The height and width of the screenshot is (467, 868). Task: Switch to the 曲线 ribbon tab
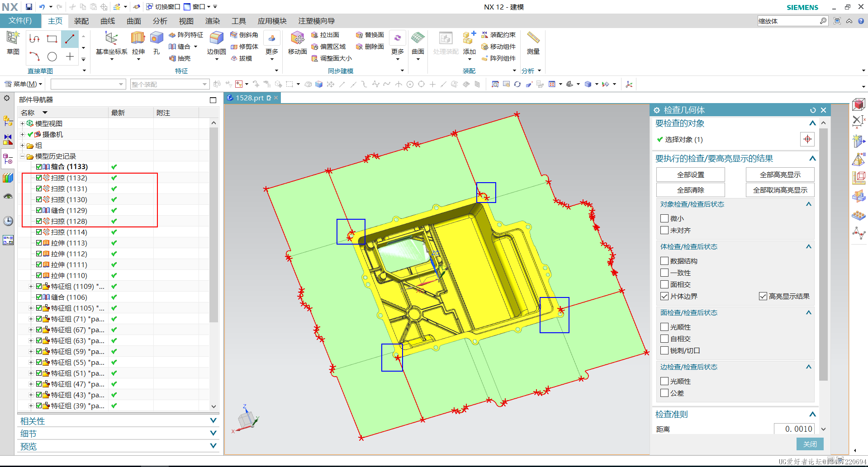pos(108,21)
